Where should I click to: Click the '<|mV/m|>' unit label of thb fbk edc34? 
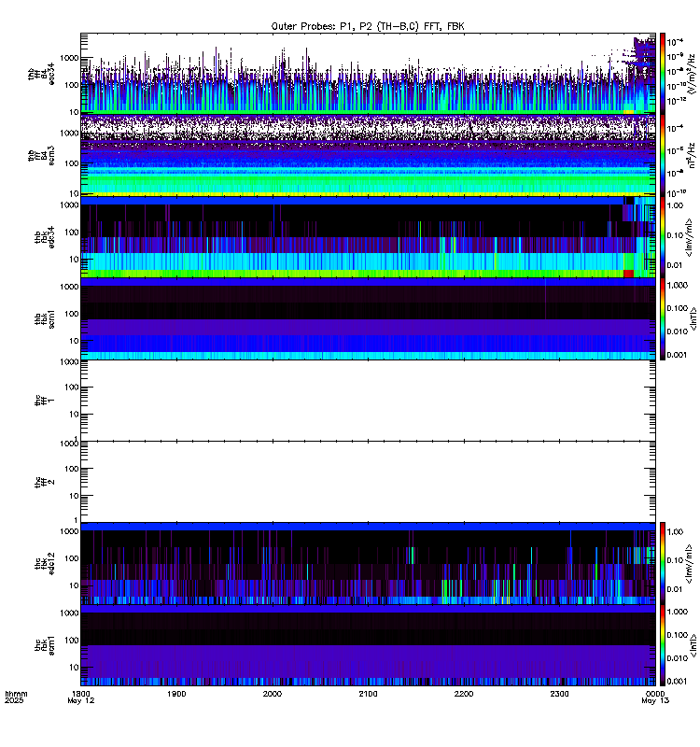click(x=690, y=237)
